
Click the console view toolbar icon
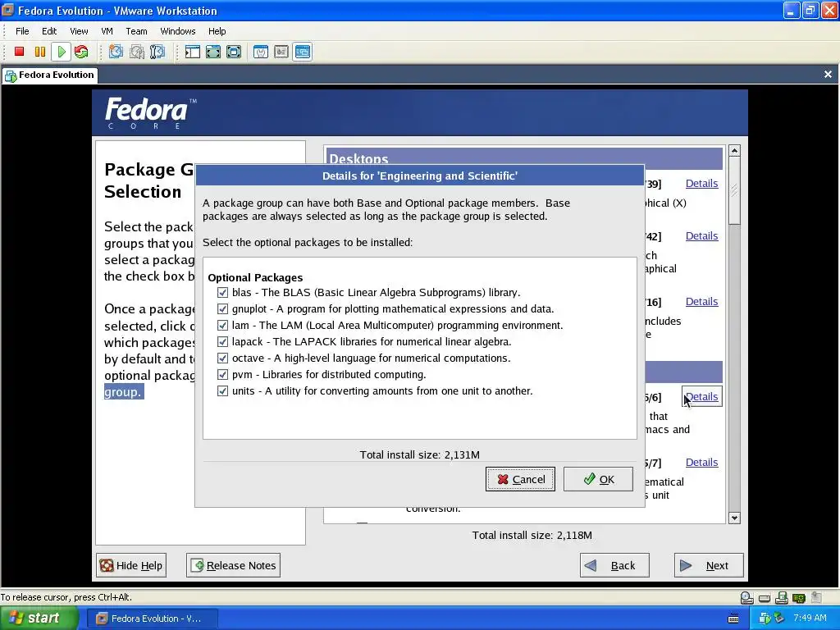coord(302,52)
